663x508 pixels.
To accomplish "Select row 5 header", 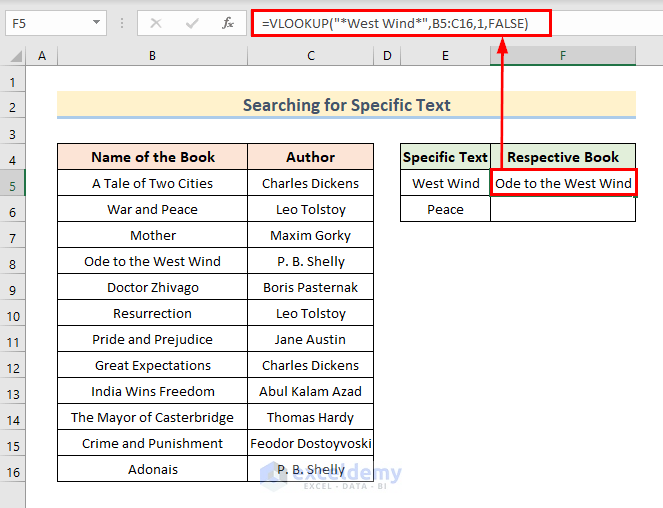I will 13,183.
